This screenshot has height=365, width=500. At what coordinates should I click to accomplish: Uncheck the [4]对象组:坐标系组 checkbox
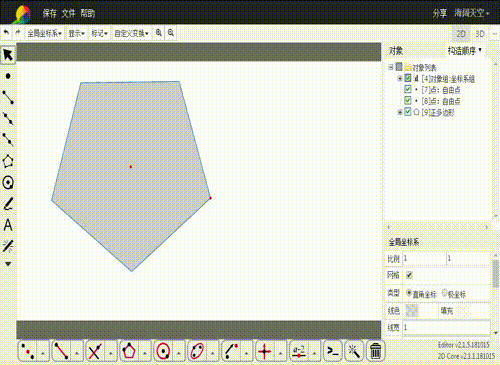coord(408,78)
